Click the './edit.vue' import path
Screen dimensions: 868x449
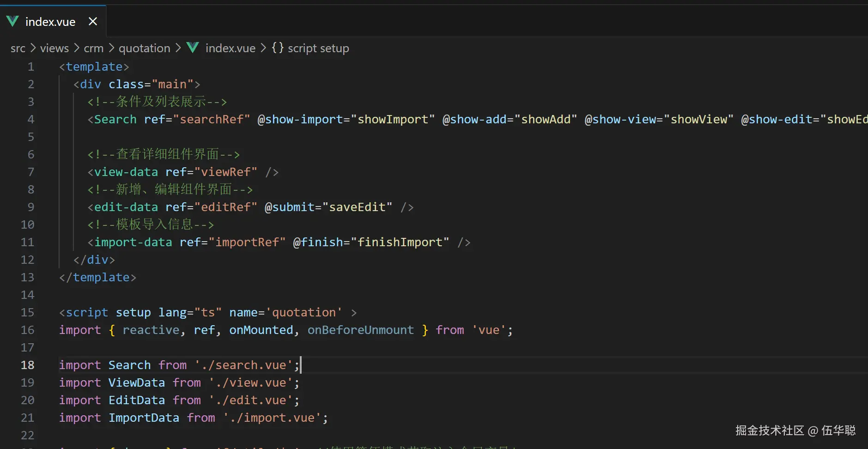coord(251,400)
